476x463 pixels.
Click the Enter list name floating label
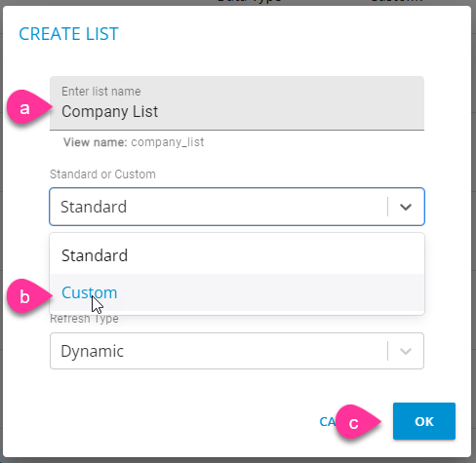[101, 92]
